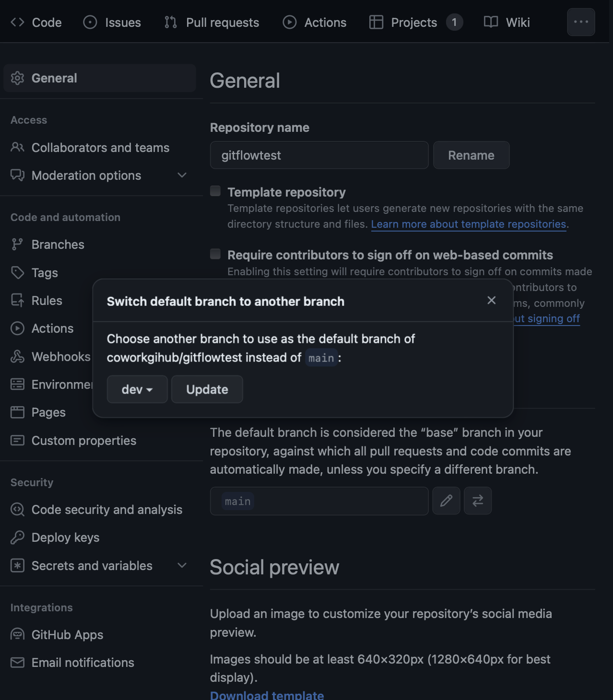Check Require contributors to sign off

point(215,254)
